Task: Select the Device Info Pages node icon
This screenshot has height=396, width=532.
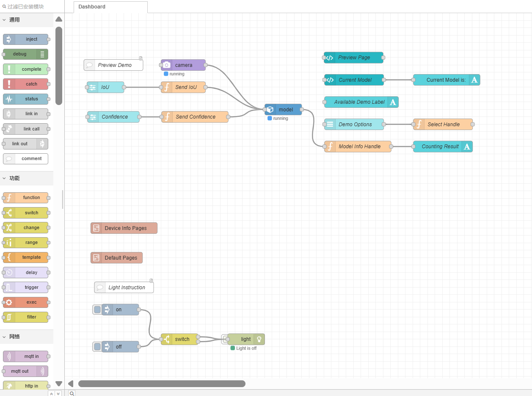Action: [x=96, y=228]
